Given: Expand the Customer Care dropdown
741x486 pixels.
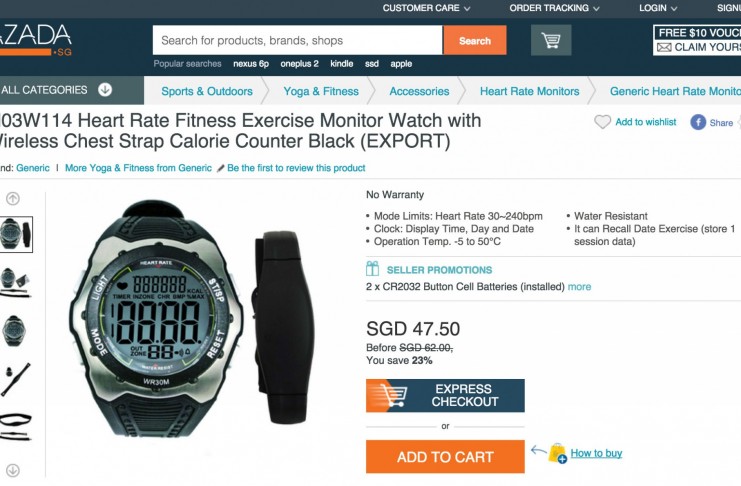Looking at the screenshot, I should pyautogui.click(x=426, y=8).
